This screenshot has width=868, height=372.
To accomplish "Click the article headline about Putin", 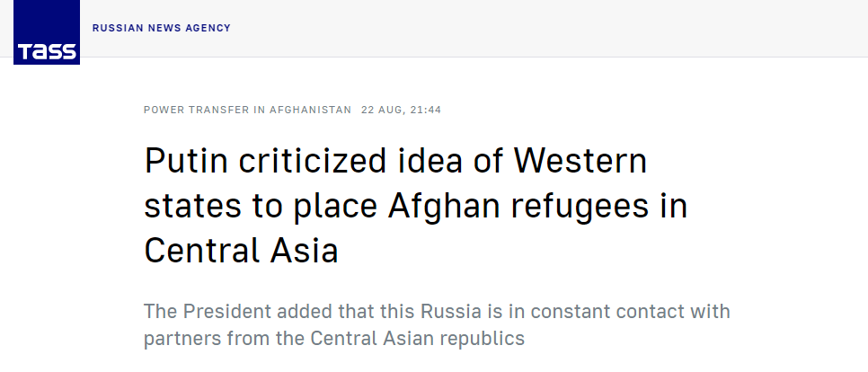I will coord(416,206).
